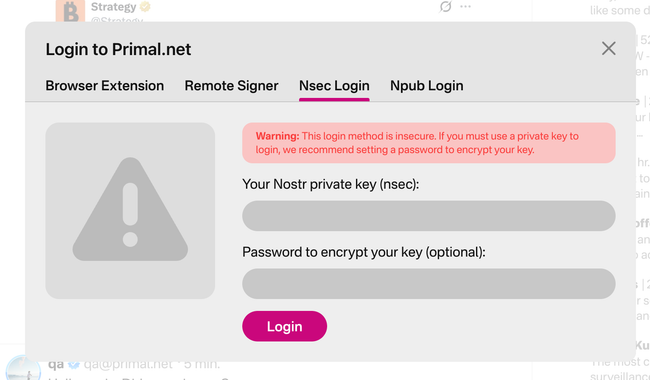The width and height of the screenshot is (650, 380).
Task: Open the Remote Signer tab
Action: (231, 86)
